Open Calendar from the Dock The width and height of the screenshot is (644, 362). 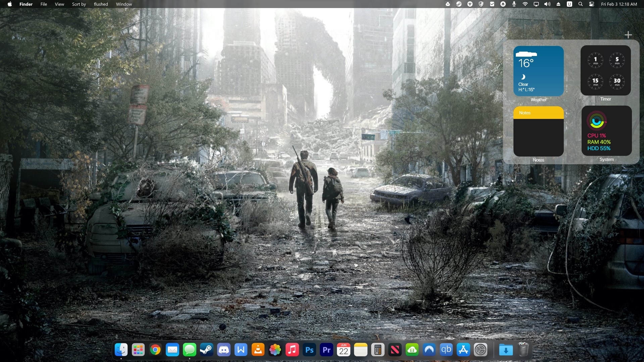point(344,350)
